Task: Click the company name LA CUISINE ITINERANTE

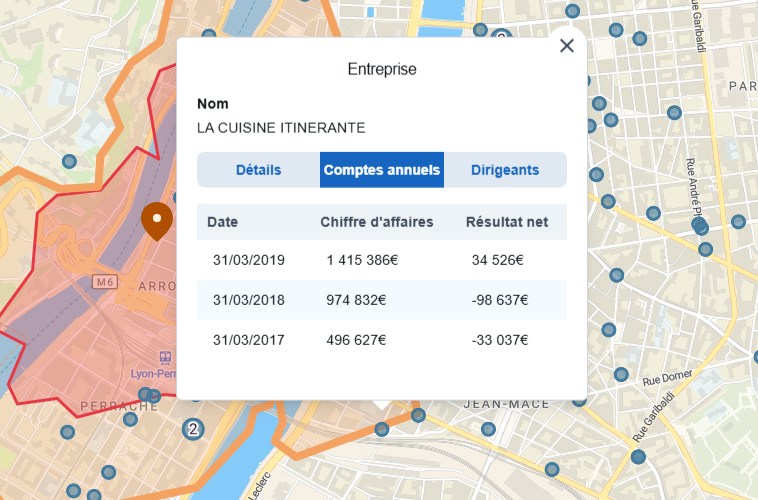Action: 281,128
